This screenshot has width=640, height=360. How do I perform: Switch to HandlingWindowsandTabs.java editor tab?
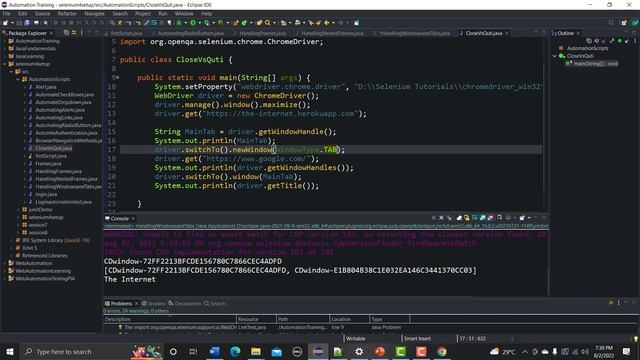tap(414, 33)
